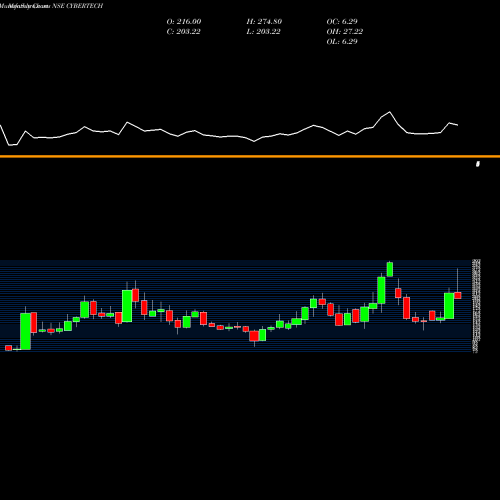Select the close value C: 203.22
This screenshot has width=500, height=500.
pyautogui.click(x=183, y=32)
